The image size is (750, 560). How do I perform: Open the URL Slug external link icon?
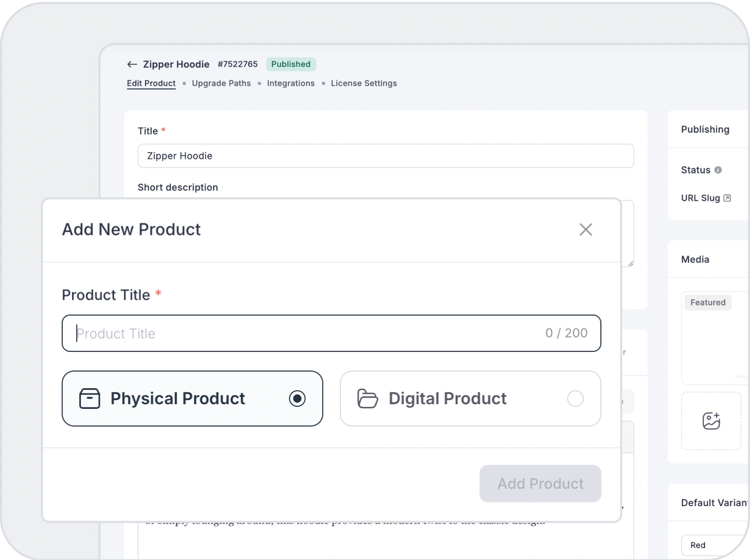727,198
